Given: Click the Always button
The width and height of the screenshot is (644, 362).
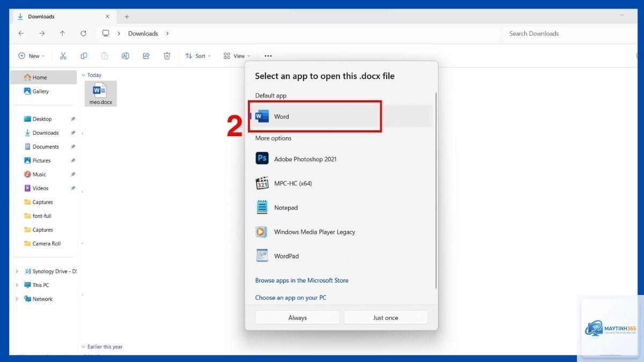Looking at the screenshot, I should pyautogui.click(x=297, y=317).
